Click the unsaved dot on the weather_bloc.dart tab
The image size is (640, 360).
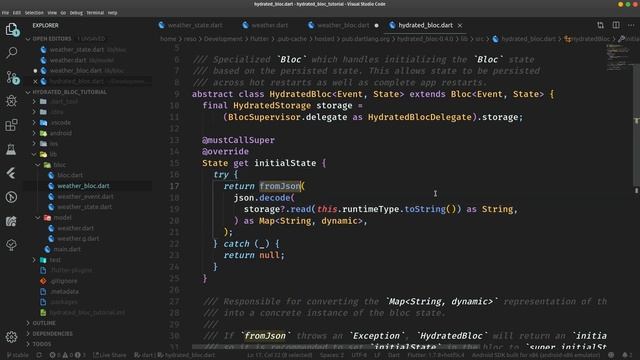pyautogui.click(x=376, y=25)
